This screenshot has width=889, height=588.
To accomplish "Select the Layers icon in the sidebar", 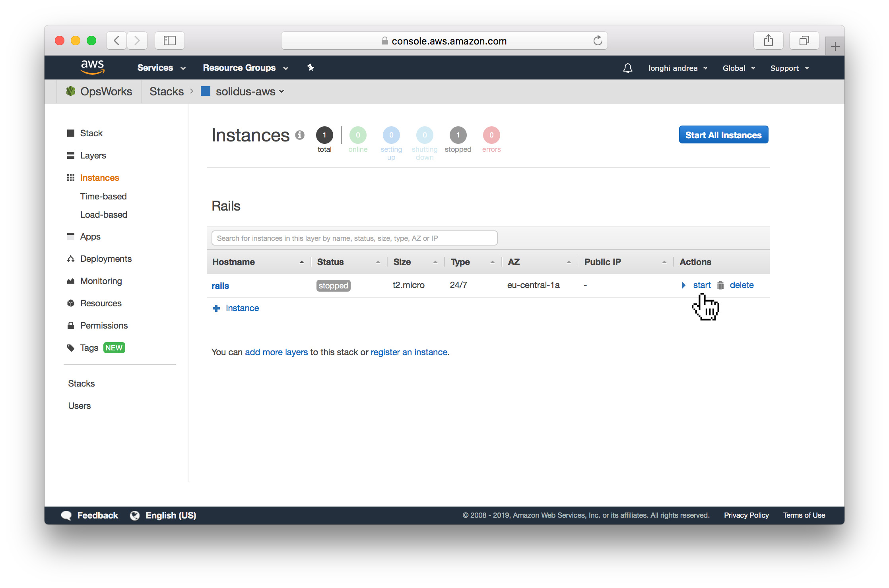I will pos(71,155).
